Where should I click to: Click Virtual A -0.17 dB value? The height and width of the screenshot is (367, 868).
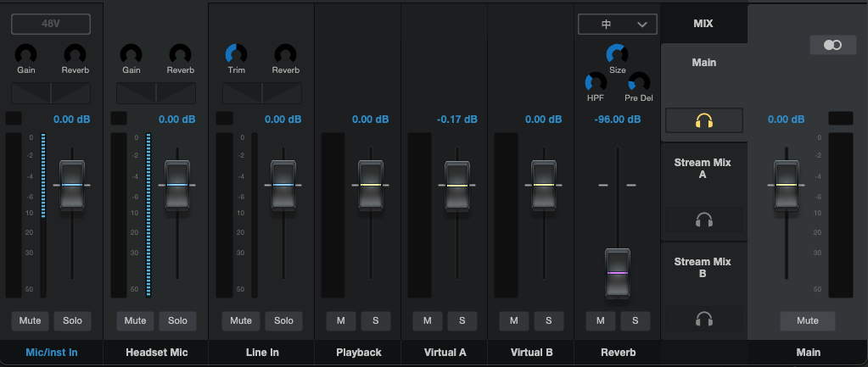[456, 120]
